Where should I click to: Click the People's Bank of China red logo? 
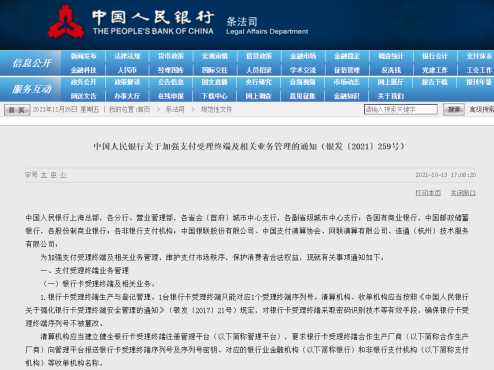click(66, 22)
